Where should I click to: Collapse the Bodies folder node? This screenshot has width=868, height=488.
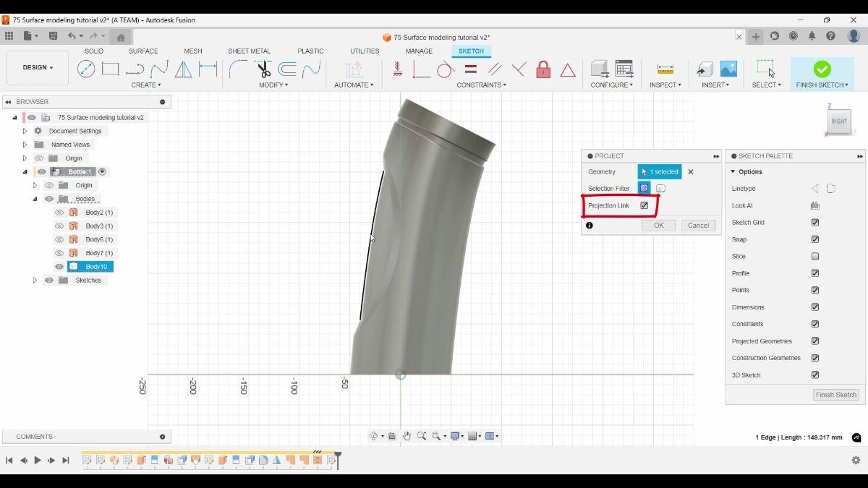click(35, 199)
